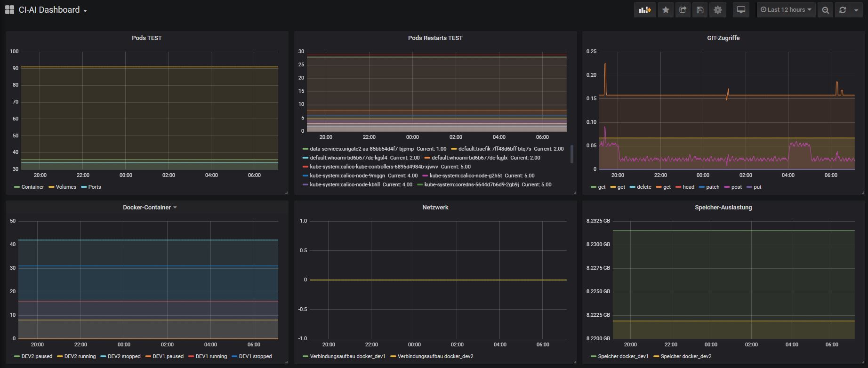Click the dashboard grid icon beside the title

point(9,10)
